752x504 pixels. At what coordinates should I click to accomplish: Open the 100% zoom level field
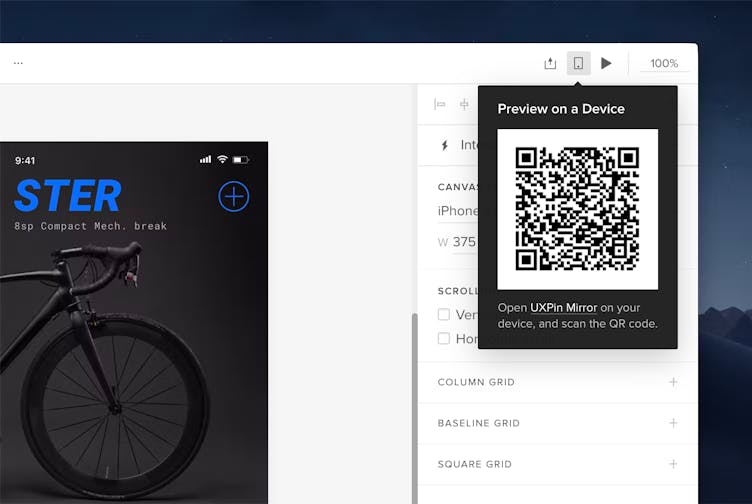coord(664,63)
